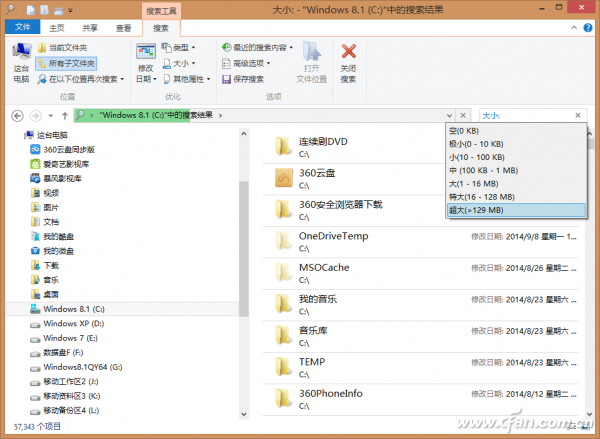
Task: Select 数据盘F (F:) drive
Action: click(57, 353)
